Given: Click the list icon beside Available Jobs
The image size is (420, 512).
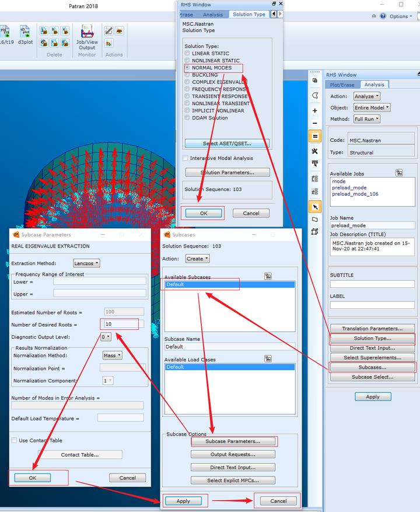Looking at the screenshot, I should click(399, 173).
